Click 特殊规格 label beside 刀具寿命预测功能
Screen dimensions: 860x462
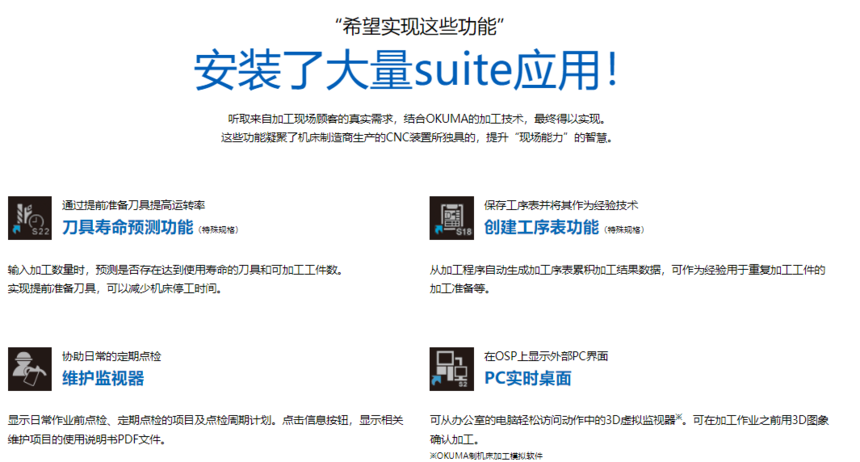[218, 230]
